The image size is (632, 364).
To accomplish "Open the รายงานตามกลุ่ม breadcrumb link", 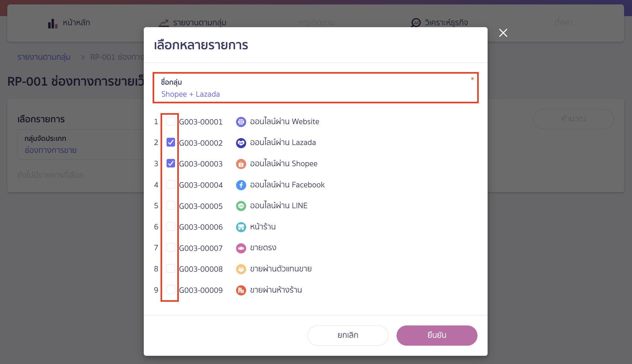I will click(44, 57).
